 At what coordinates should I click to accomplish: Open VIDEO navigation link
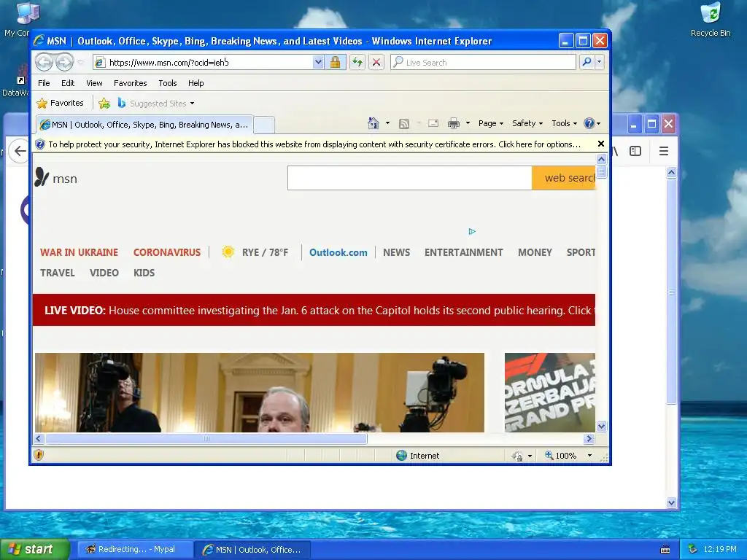click(104, 273)
